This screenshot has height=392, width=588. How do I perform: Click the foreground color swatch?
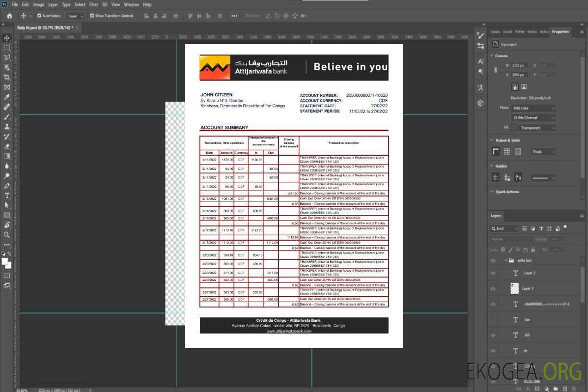point(5,261)
